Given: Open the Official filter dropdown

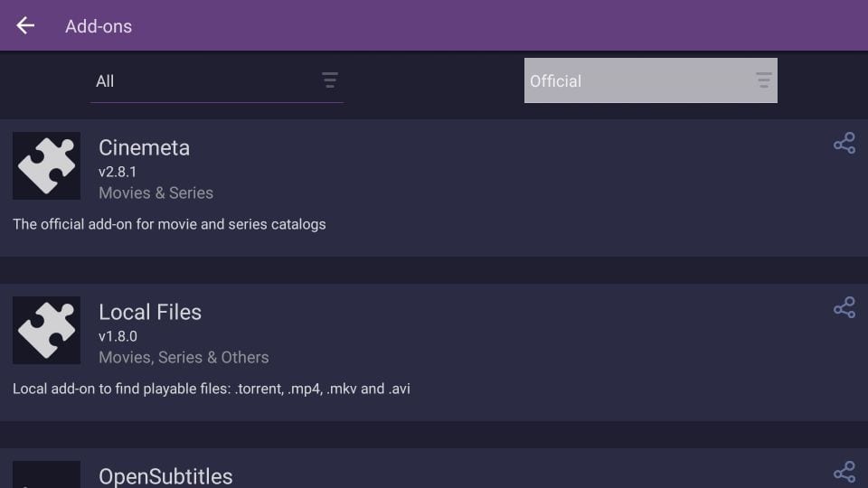Looking at the screenshot, I should (x=650, y=80).
